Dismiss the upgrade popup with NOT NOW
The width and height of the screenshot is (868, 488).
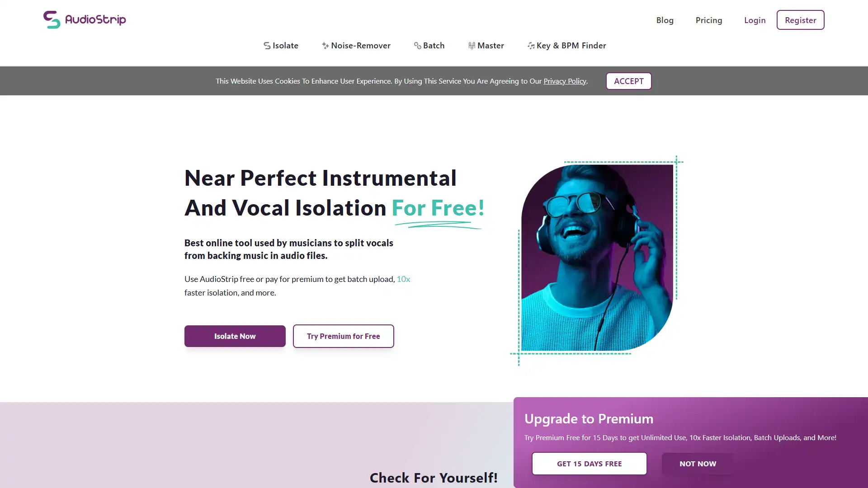point(698,464)
